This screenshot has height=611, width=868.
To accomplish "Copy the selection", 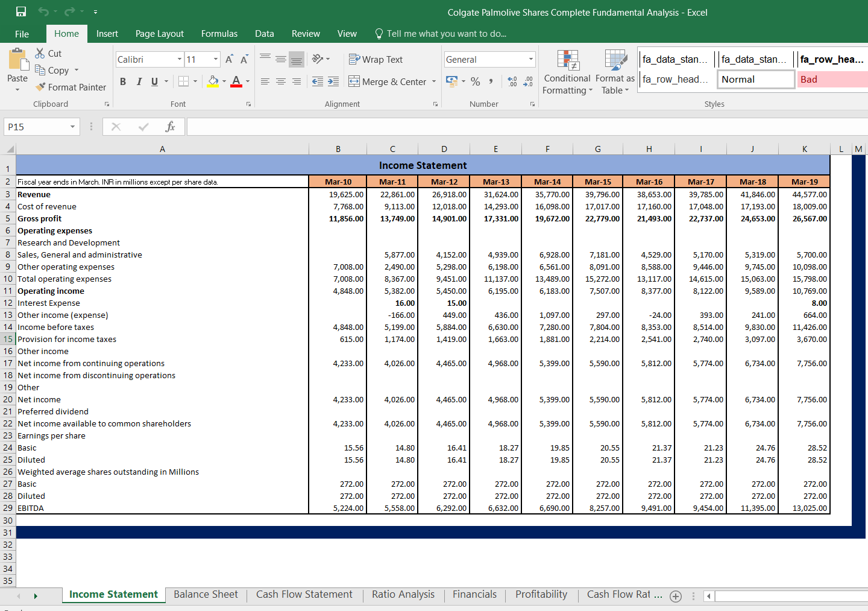I will [52, 70].
